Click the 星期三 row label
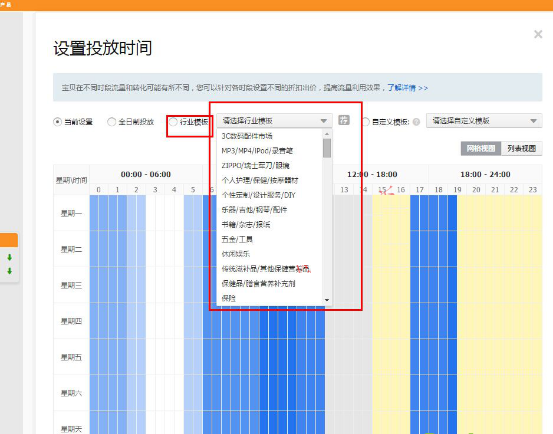Screen dimensions: 553x434 tap(71, 285)
